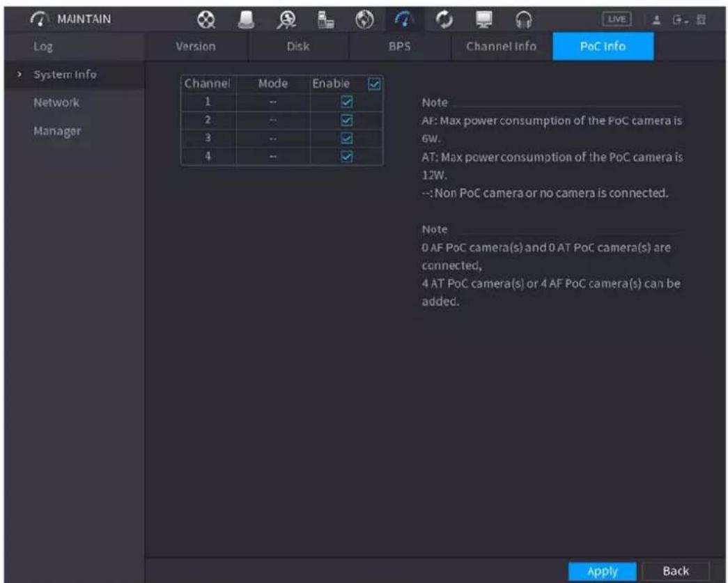Toggle Enable checkbox for channel 2
The height and width of the screenshot is (583, 728).
tap(346, 120)
